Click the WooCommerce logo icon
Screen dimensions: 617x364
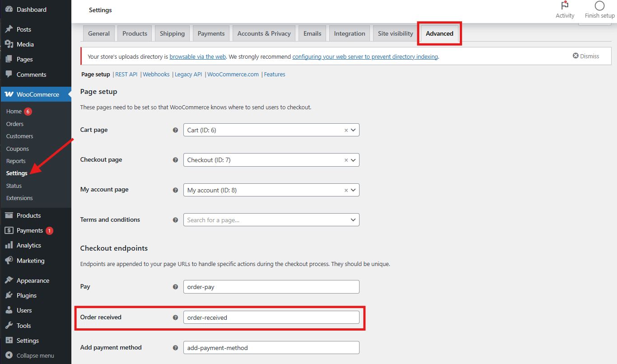point(9,94)
